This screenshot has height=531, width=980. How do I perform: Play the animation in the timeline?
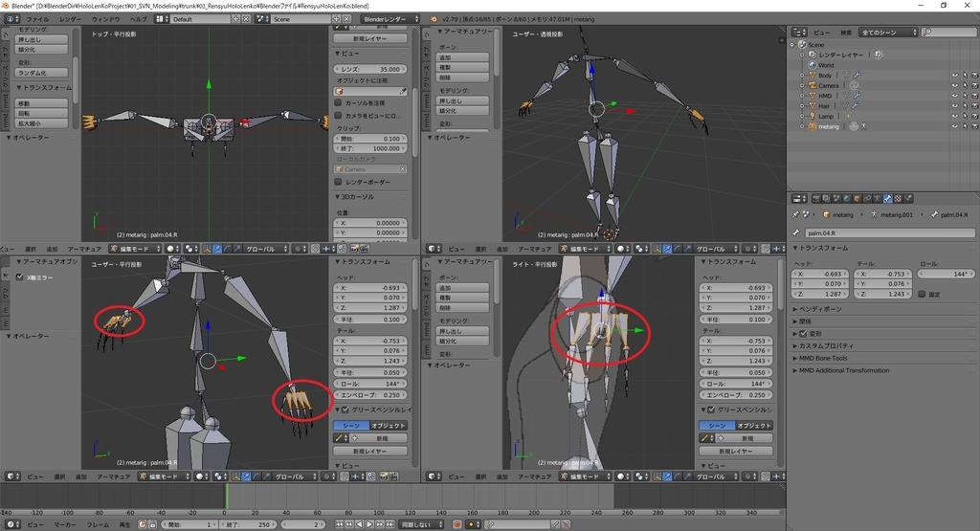click(x=369, y=524)
